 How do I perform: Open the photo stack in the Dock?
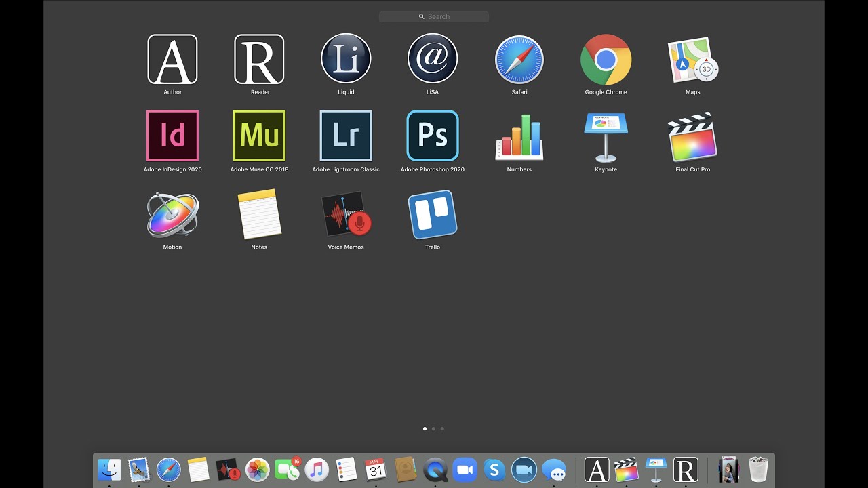[729, 469]
